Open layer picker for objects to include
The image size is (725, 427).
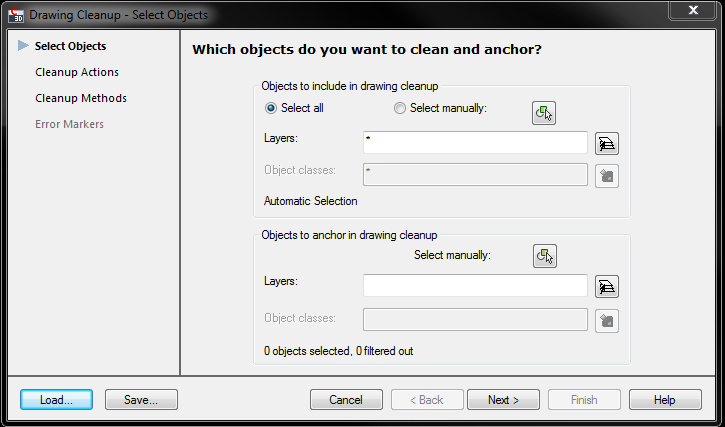(x=607, y=143)
